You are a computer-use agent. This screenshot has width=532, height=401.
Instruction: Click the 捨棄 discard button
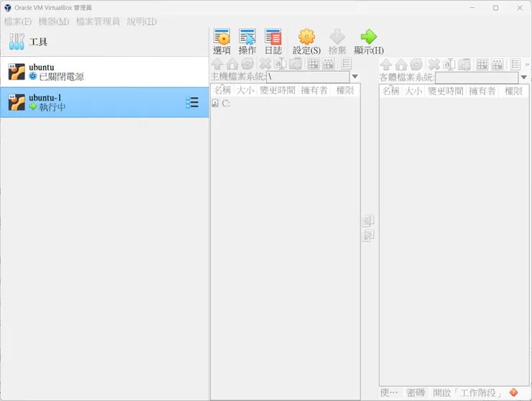coord(337,42)
